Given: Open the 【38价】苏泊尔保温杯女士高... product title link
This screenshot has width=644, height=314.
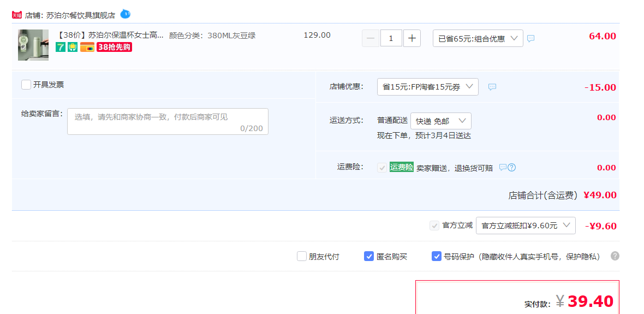Looking at the screenshot, I should pos(110,35).
